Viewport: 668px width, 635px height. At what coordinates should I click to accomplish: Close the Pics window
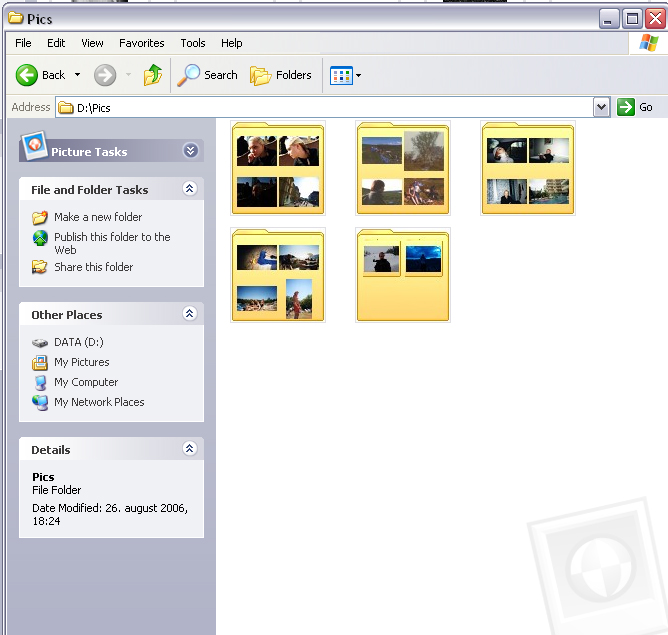656,19
